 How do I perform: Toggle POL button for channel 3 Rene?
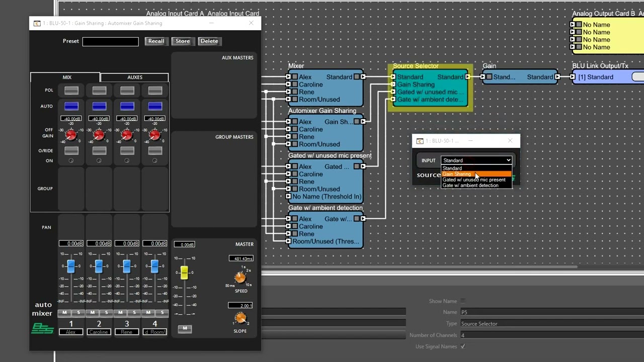[127, 90]
